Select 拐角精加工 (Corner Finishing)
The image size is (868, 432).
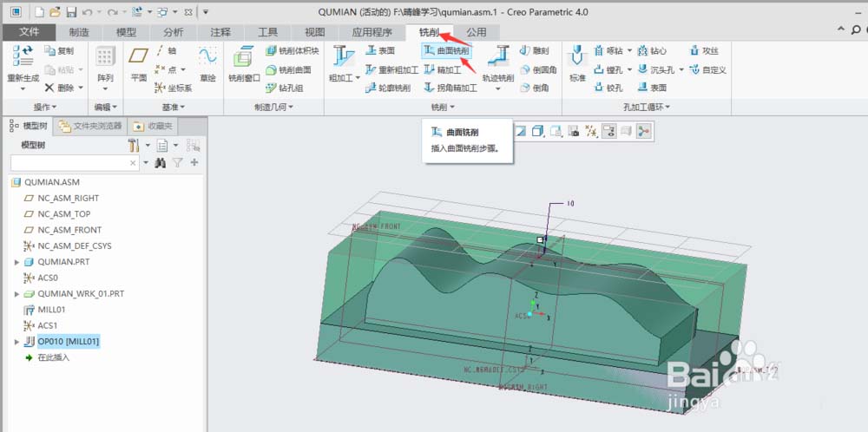(x=450, y=88)
